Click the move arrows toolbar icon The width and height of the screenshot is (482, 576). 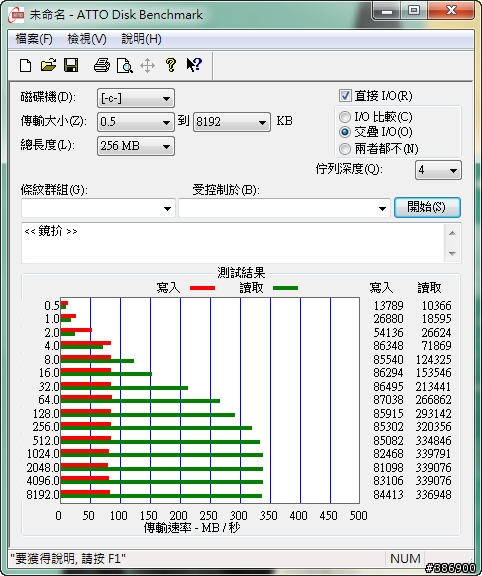click(147, 66)
